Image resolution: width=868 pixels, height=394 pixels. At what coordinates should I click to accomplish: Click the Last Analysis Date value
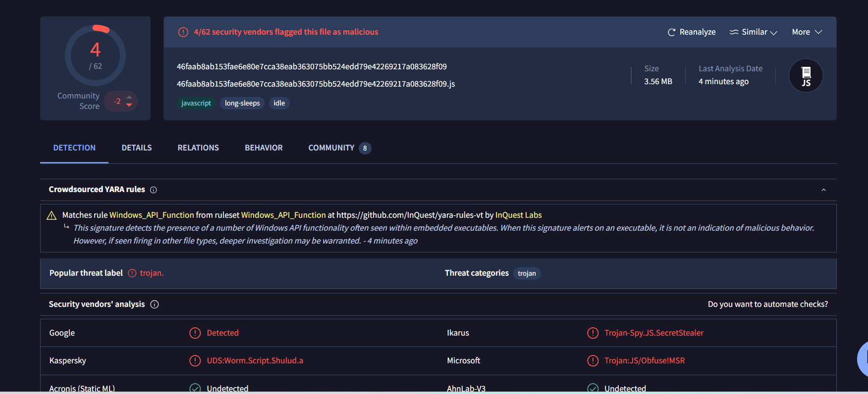[723, 82]
